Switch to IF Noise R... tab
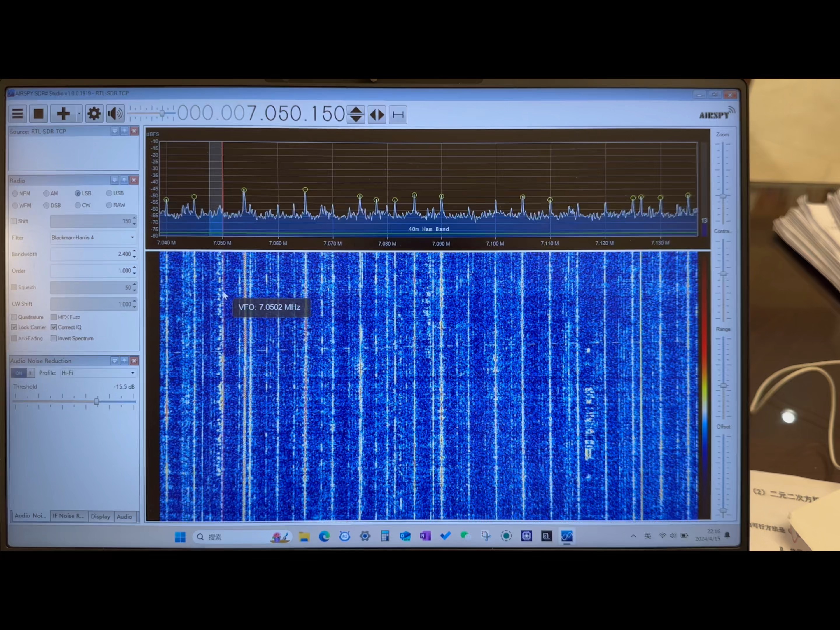The width and height of the screenshot is (840, 630). click(x=68, y=516)
